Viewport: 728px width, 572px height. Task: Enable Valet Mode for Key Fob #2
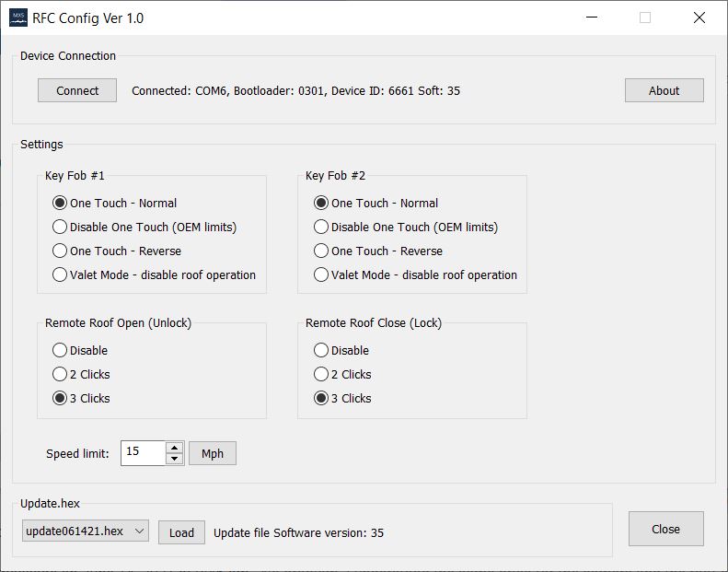321,274
